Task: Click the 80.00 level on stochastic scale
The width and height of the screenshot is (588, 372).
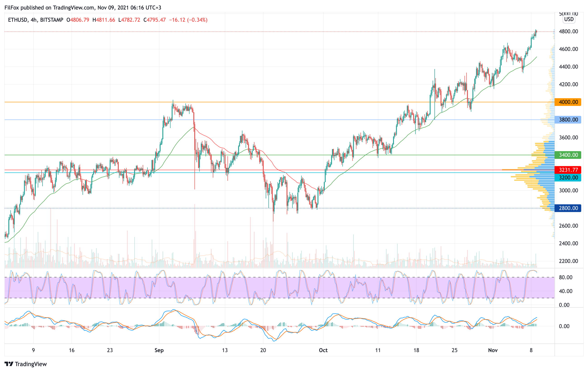Action: pyautogui.click(x=566, y=277)
